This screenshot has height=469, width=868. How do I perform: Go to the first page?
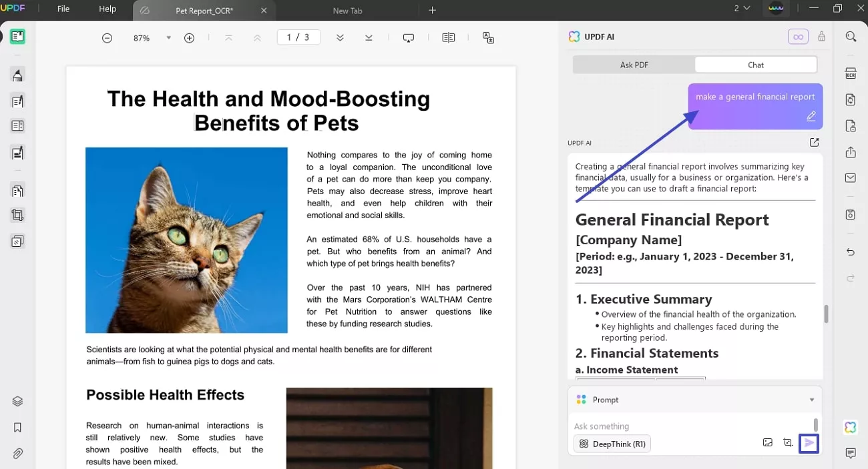tap(228, 38)
